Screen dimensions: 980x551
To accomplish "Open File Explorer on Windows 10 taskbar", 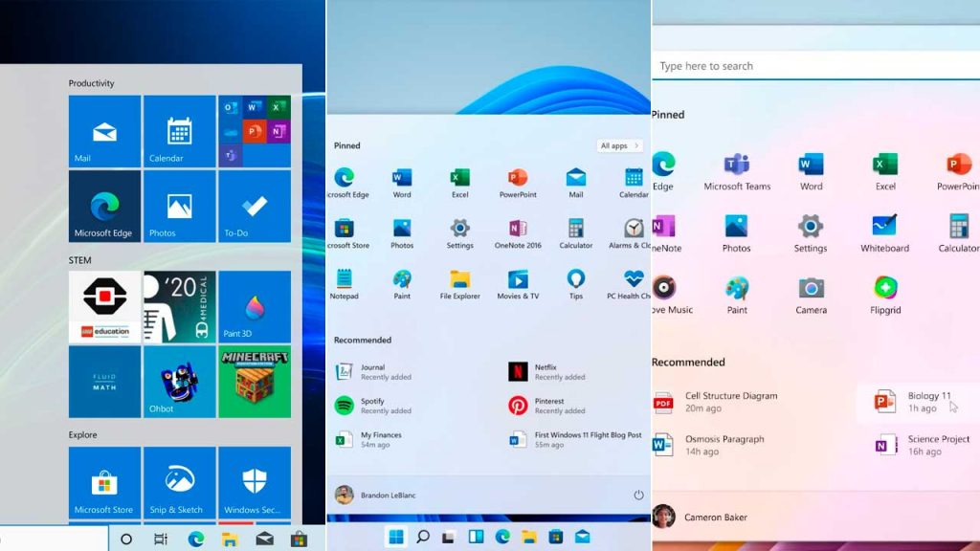I will point(230,539).
